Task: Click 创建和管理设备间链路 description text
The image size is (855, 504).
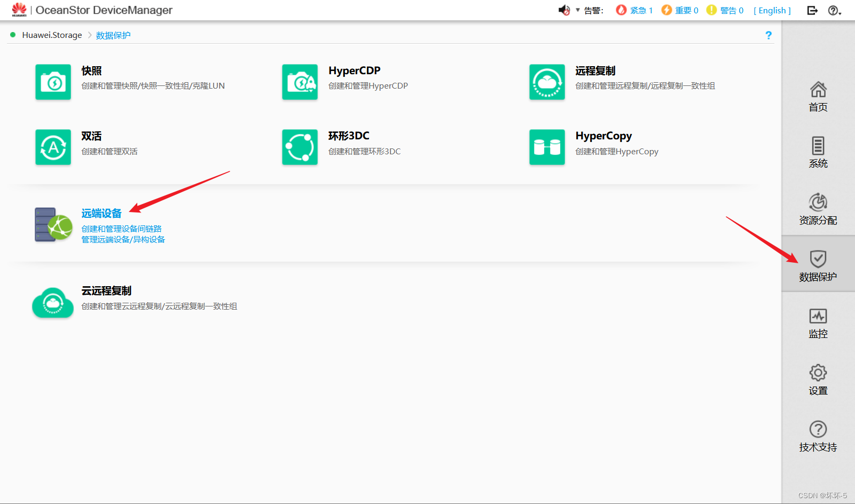Action: tap(121, 229)
